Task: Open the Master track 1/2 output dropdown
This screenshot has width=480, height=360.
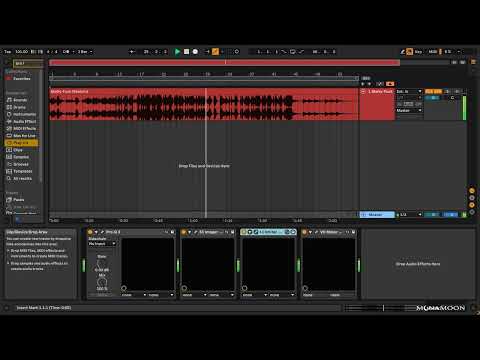Action: click(409, 215)
